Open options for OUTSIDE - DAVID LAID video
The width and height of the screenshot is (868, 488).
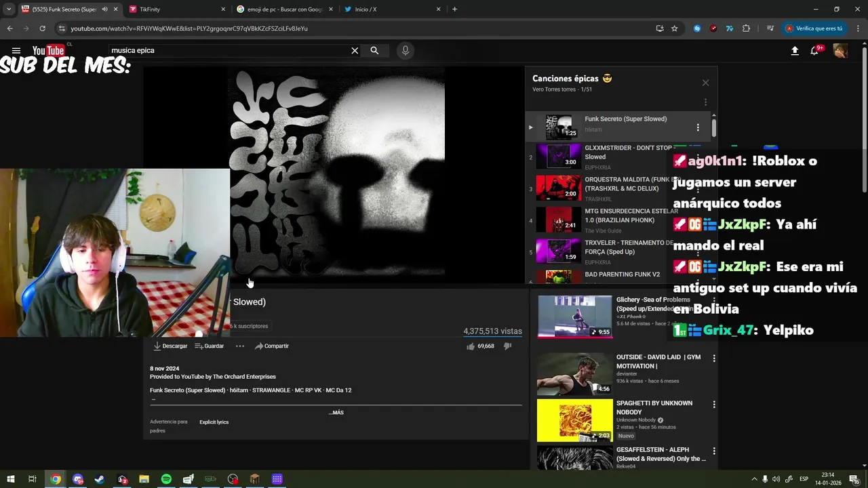tap(713, 358)
